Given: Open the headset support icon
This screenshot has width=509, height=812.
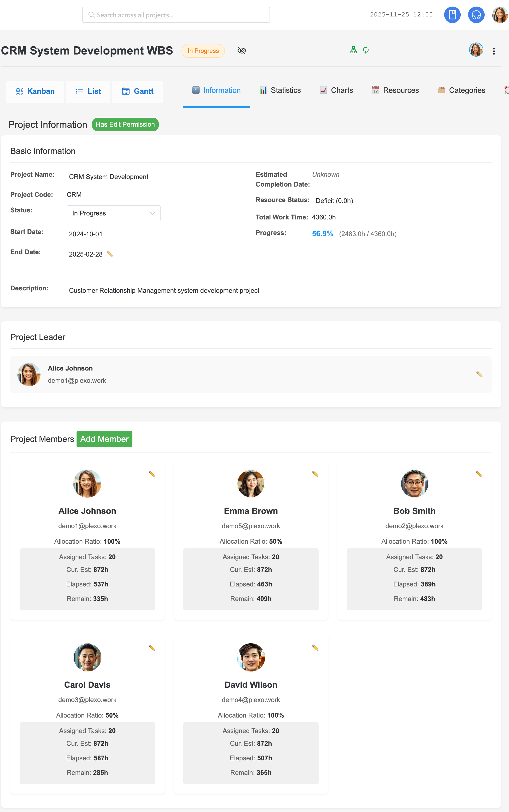Looking at the screenshot, I should click(476, 15).
